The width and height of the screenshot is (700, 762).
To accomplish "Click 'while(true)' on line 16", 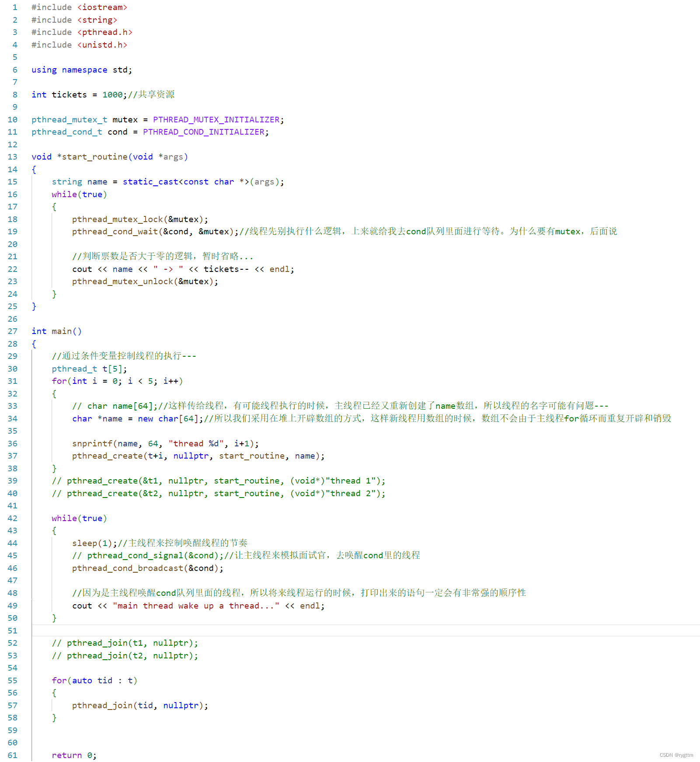I will (x=79, y=195).
